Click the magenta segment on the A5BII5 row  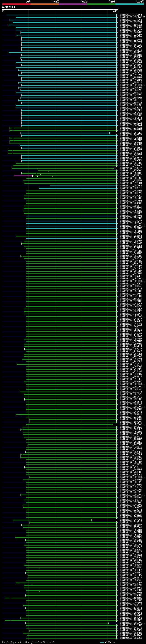pos(23,176)
